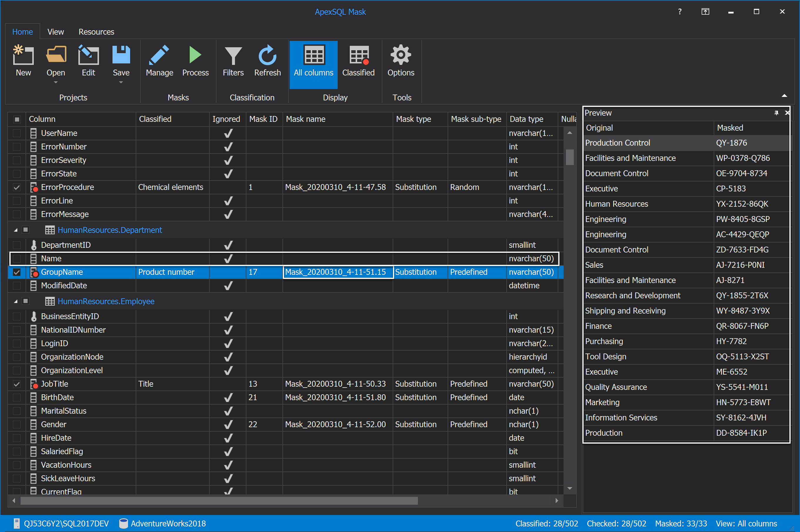Click the server icon in status bar
The width and height of the screenshot is (800, 532).
pos(16,523)
